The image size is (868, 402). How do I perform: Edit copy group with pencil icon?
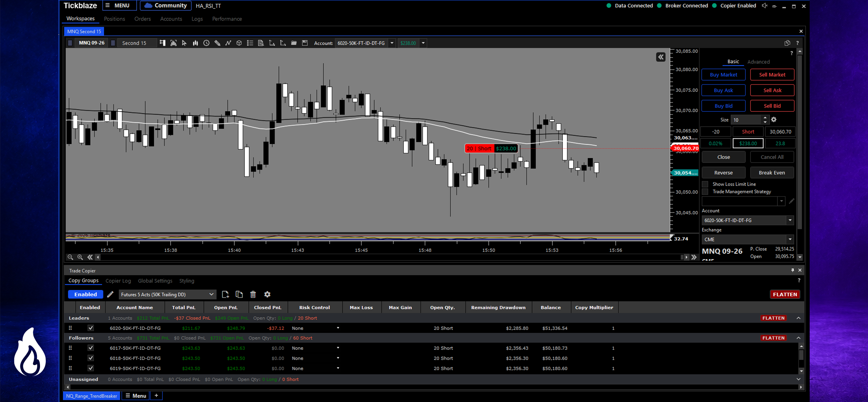click(x=110, y=294)
